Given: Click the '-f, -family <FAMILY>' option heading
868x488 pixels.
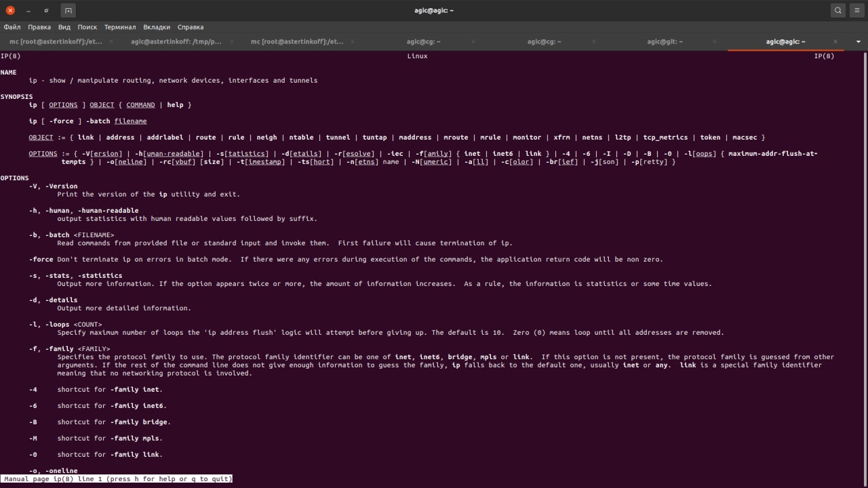Looking at the screenshot, I should pos(69,349).
